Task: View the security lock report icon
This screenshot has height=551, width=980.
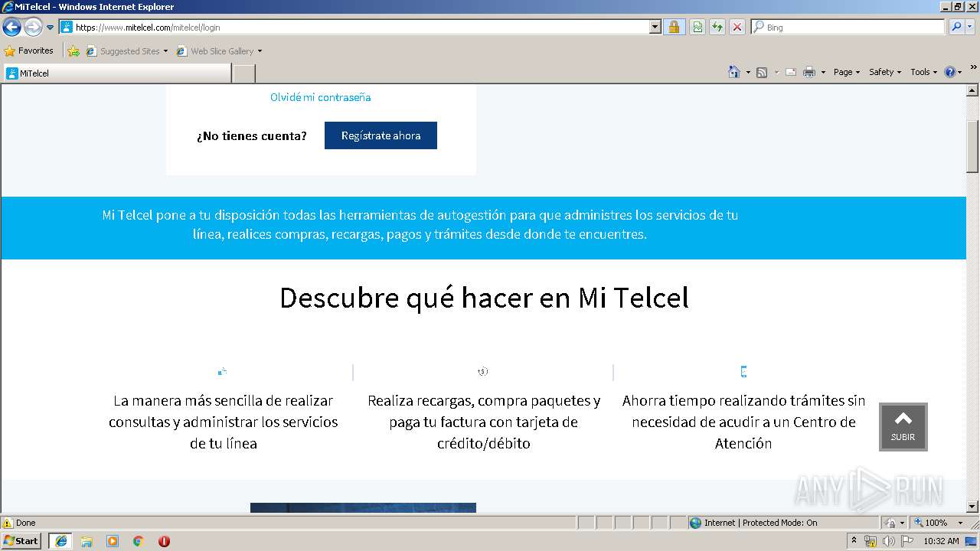Action: point(674,27)
